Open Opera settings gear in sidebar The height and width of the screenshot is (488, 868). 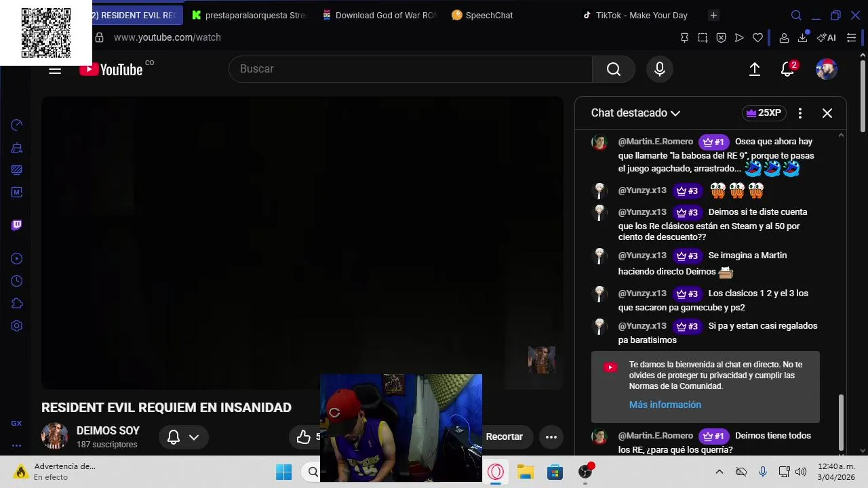point(17,326)
